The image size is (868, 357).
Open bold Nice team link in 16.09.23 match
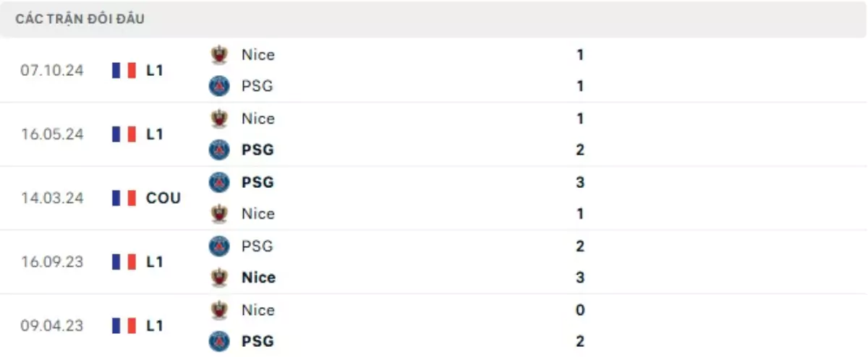click(x=258, y=278)
